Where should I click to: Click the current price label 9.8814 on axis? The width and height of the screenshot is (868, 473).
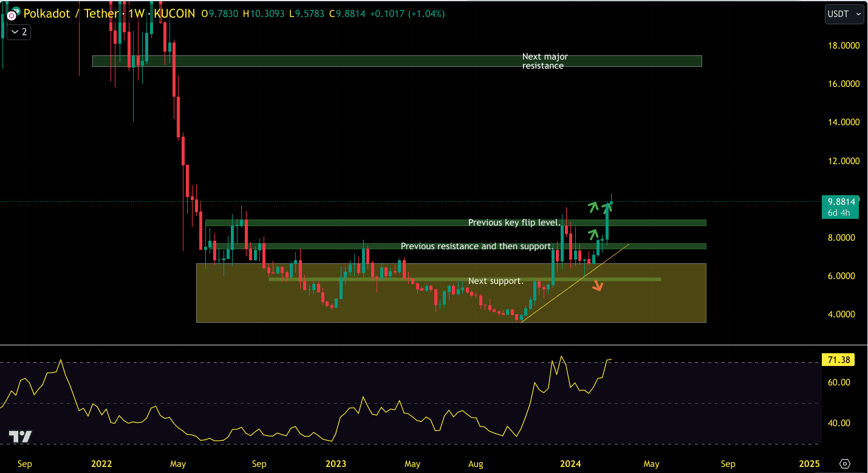[x=841, y=202]
